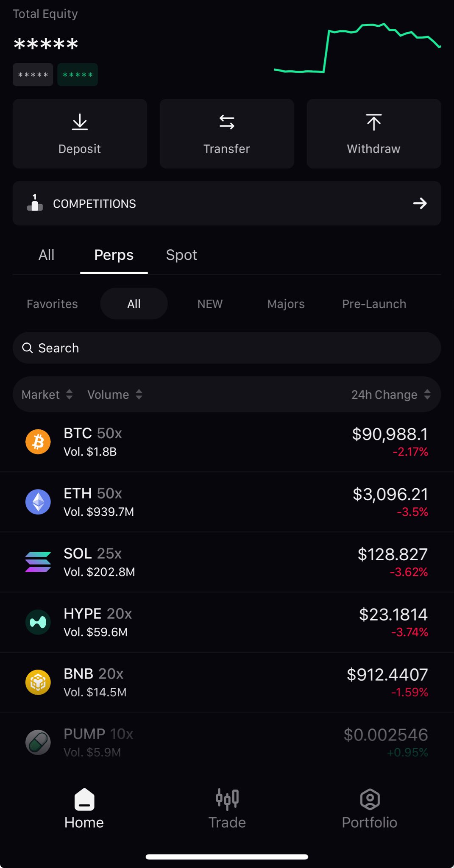
Task: Show the Favorites filter
Action: [x=52, y=304]
